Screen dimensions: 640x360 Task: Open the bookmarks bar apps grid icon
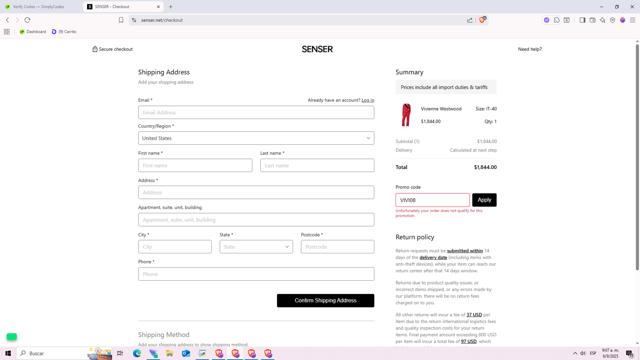(x=7, y=31)
